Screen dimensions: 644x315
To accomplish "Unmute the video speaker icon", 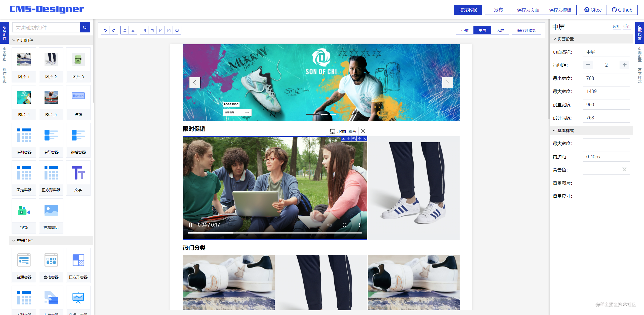I will tap(329, 225).
